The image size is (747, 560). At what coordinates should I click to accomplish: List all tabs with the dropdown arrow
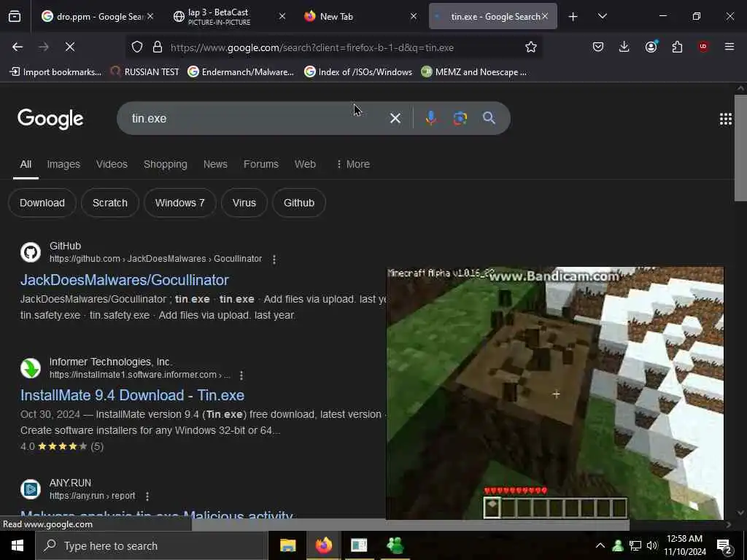[x=602, y=16]
